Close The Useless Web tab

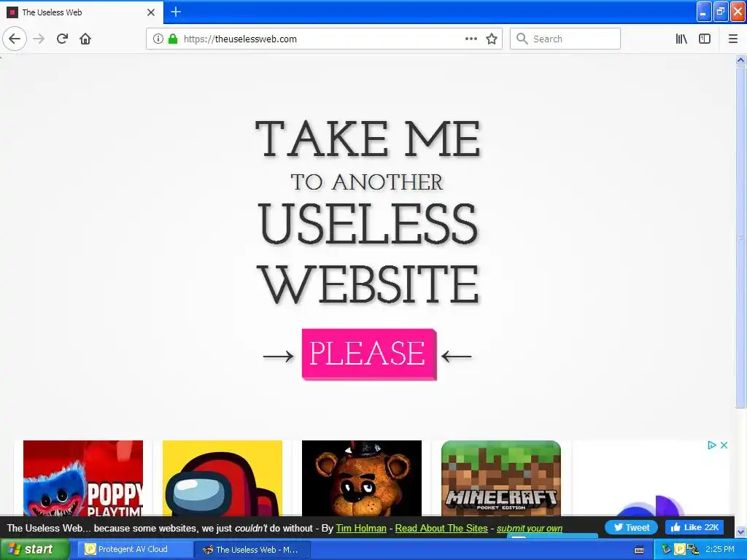click(x=150, y=12)
